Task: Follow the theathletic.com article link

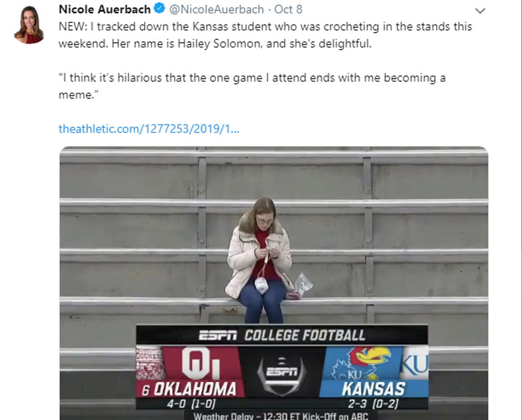Action: pyautogui.click(x=149, y=128)
